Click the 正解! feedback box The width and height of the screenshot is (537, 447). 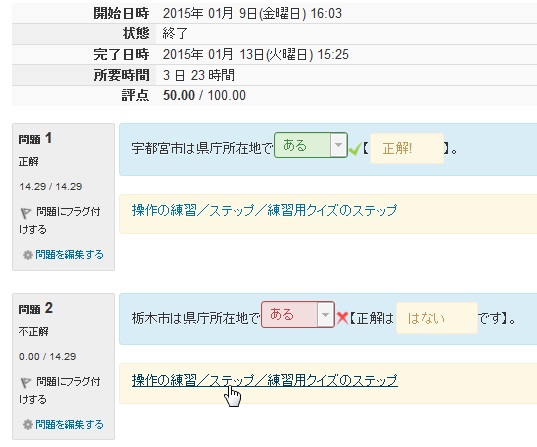coord(407,149)
